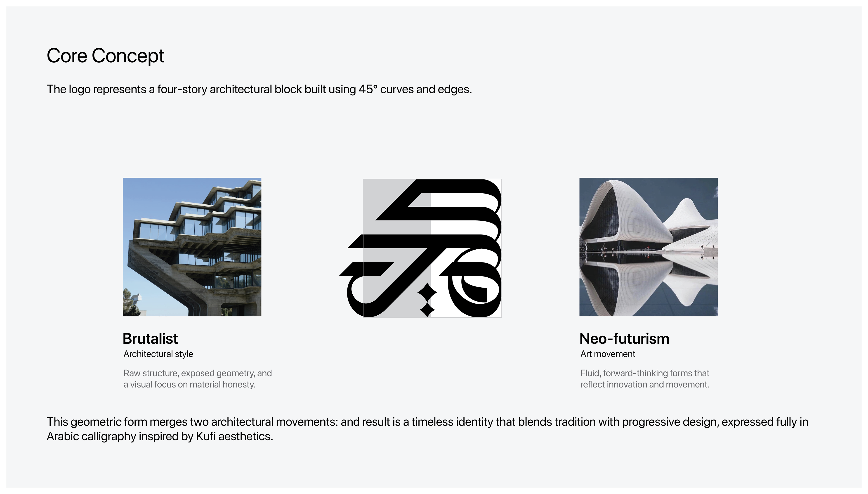Image resolution: width=868 pixels, height=494 pixels.
Task: Select the Raw structure, exposed geometry description
Action: pyautogui.click(x=197, y=379)
